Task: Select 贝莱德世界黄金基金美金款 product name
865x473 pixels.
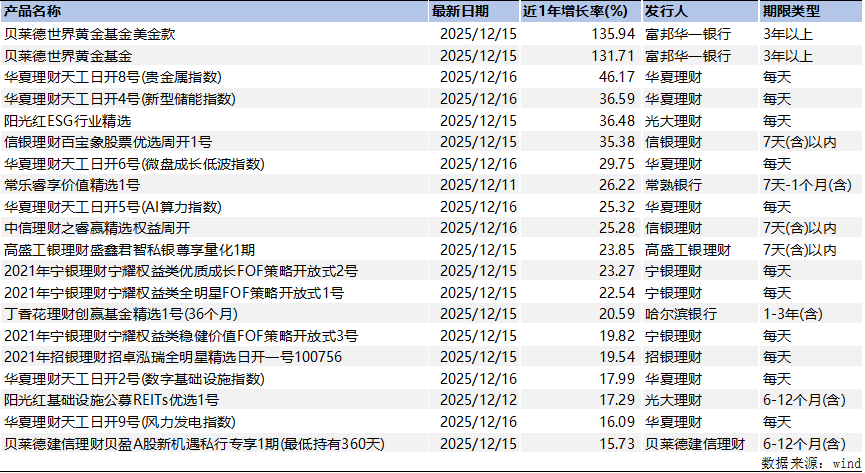Action: 89,34
